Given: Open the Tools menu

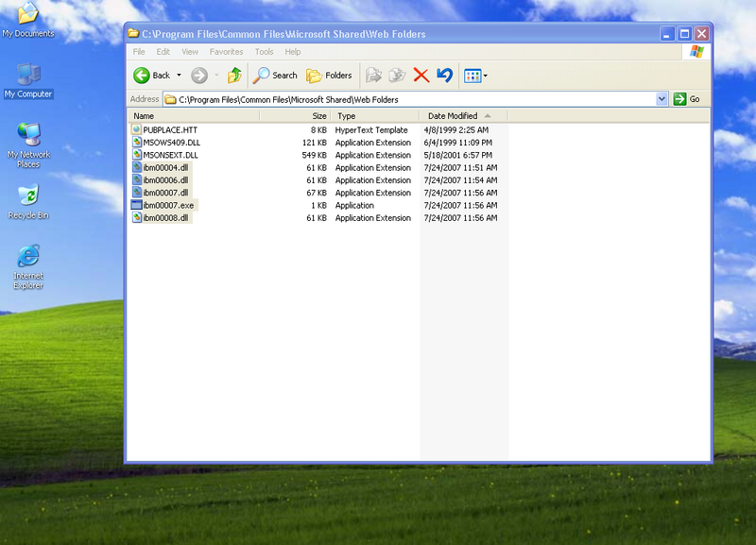Looking at the screenshot, I should tap(265, 52).
